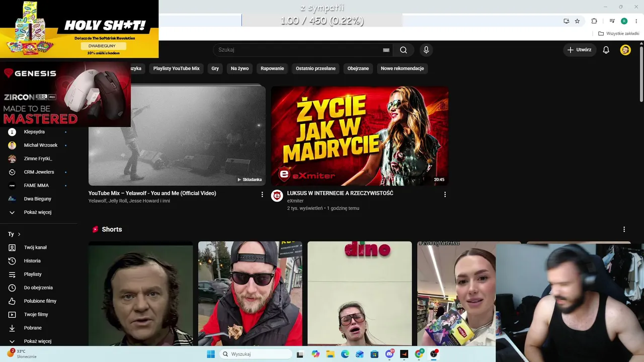This screenshot has width=644, height=362.
Task: Expand the Ty section with lower Pokaż więcej
Action: pyautogui.click(x=39, y=341)
